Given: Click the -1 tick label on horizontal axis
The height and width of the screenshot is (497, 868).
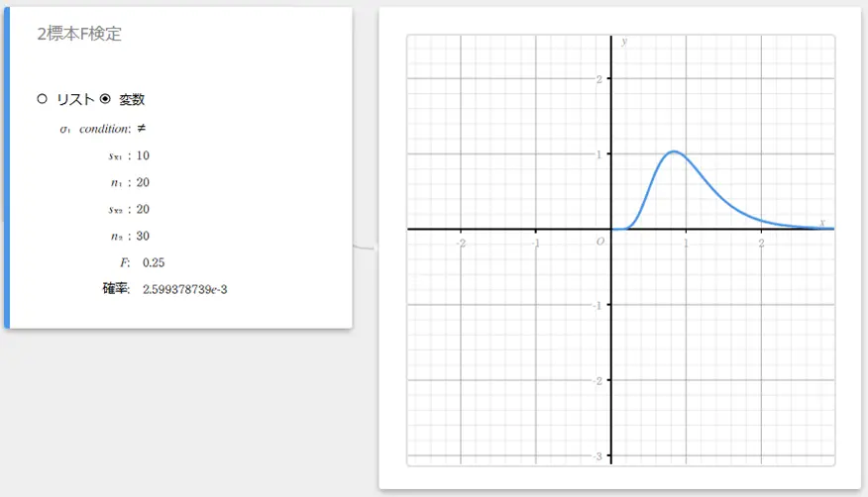Looking at the screenshot, I should [x=535, y=243].
